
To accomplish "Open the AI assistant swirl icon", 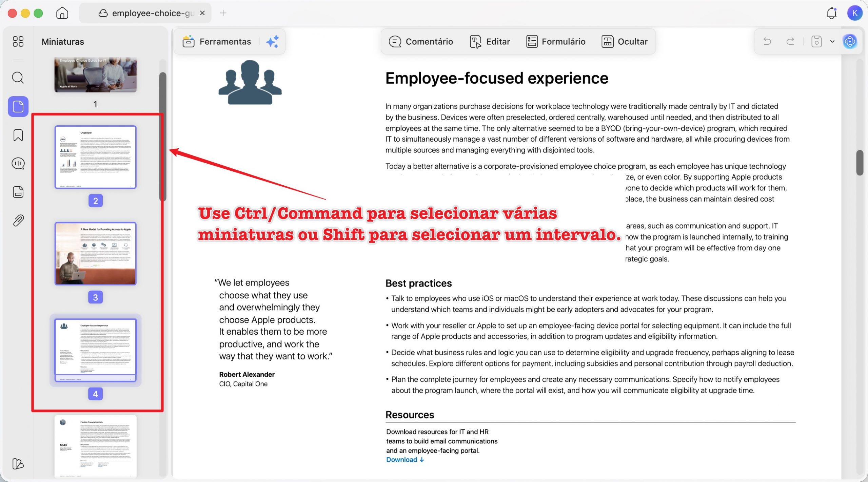I will click(x=850, y=41).
